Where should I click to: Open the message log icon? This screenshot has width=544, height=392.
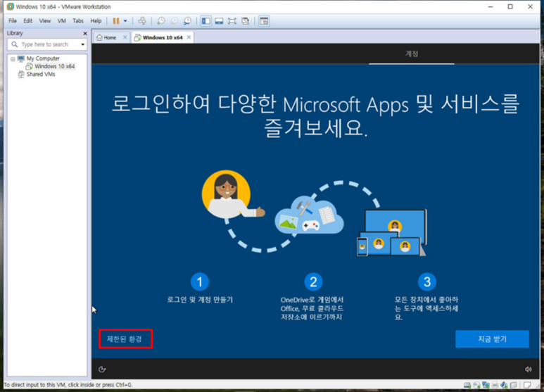527,385
